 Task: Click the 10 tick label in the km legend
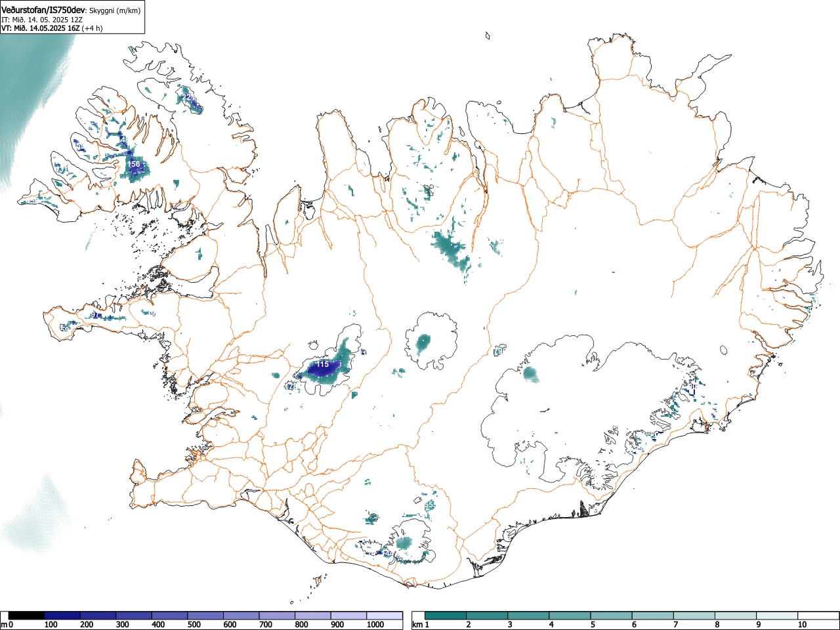[801, 625]
